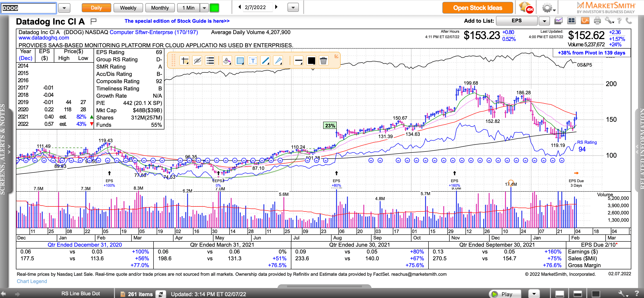Print the chart using printer icon
This screenshot has width=644, height=298.
(x=597, y=21)
